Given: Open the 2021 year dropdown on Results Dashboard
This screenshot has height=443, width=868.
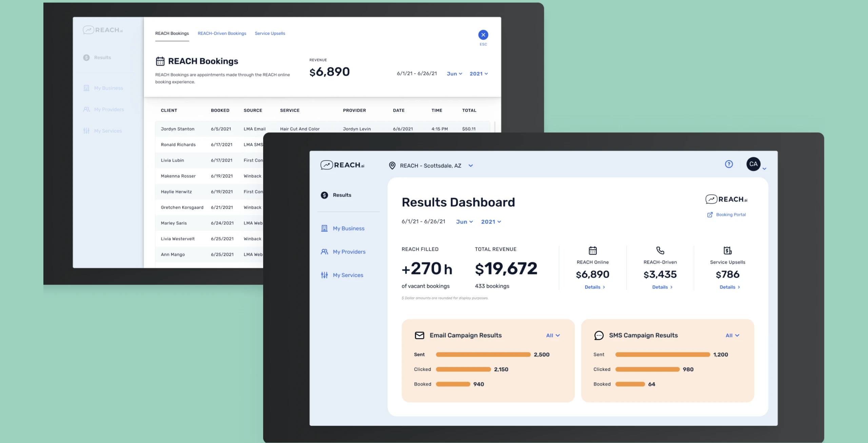Looking at the screenshot, I should 491,222.
